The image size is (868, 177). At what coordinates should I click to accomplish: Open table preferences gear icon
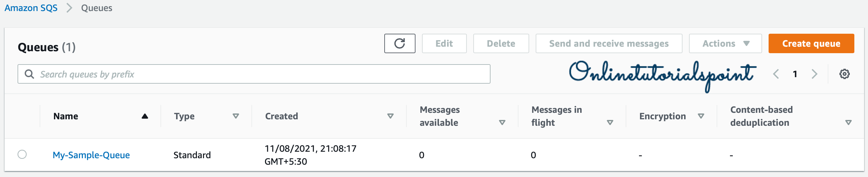[844, 74]
